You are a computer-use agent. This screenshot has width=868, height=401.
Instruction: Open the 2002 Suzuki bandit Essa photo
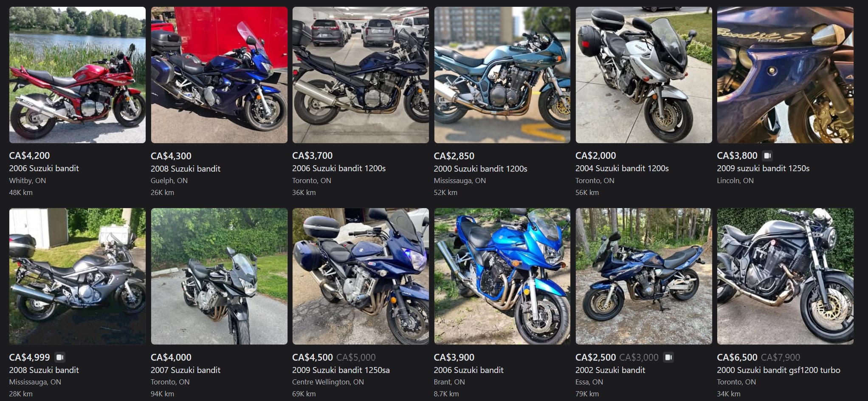(644, 276)
